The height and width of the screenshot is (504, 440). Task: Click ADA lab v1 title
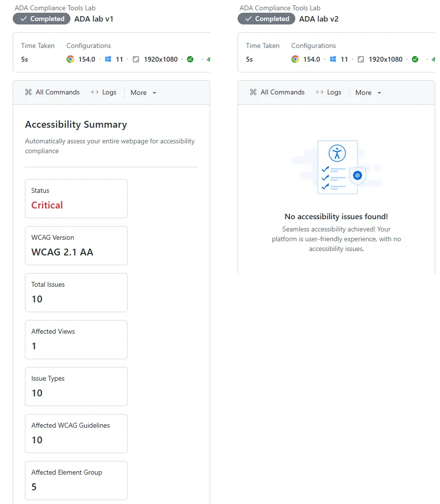pyautogui.click(x=94, y=19)
